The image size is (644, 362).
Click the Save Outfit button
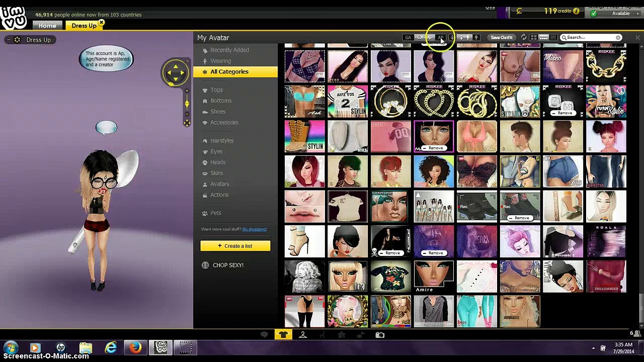pyautogui.click(x=502, y=37)
